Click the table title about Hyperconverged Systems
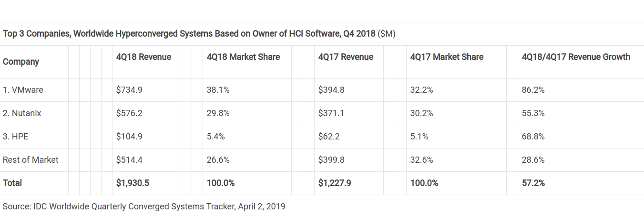644x217 pixels. coord(199,34)
